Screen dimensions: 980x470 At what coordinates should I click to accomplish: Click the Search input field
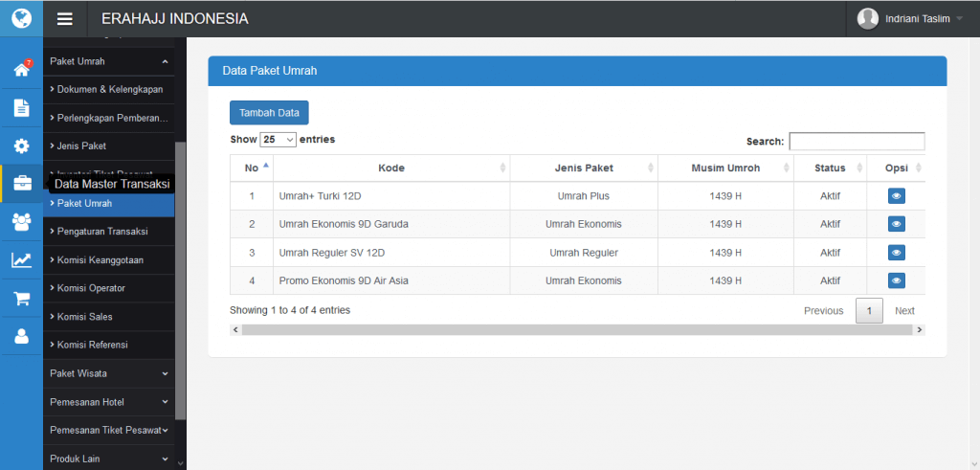857,142
